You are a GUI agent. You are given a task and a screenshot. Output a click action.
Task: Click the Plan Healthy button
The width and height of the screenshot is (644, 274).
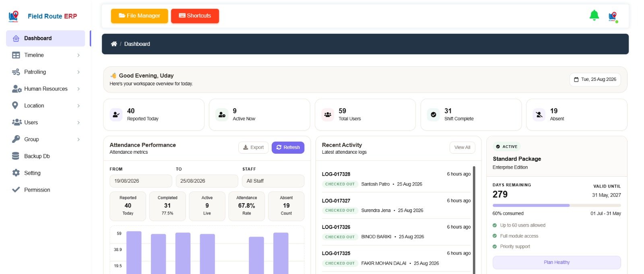557,262
